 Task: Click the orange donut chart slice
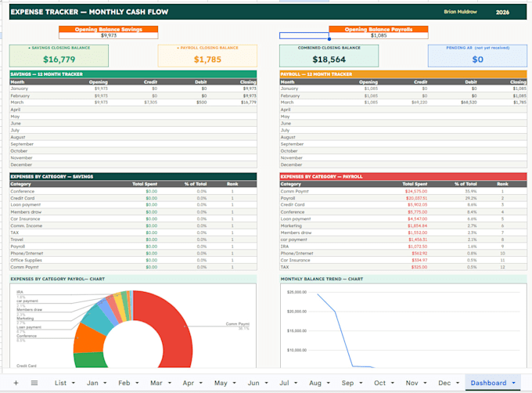[x=89, y=338]
